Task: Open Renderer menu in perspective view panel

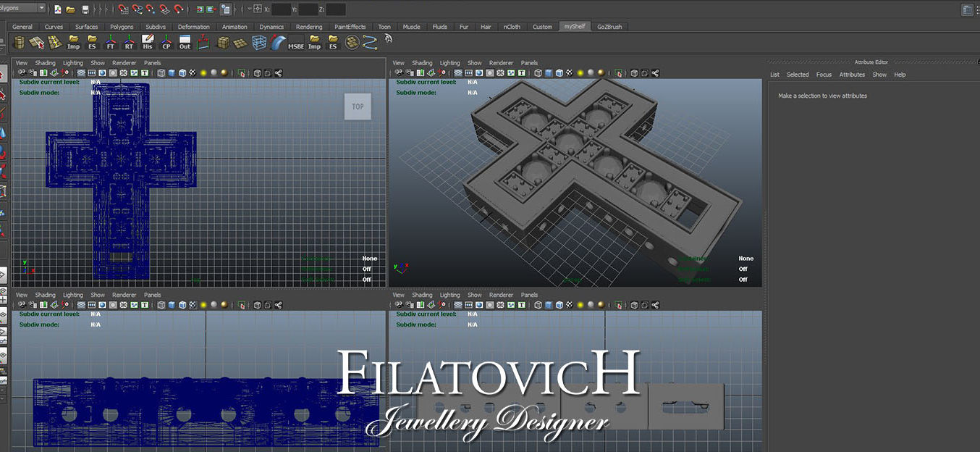Action: tap(501, 63)
